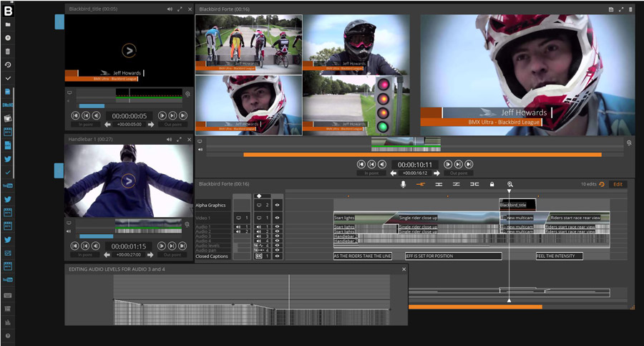This screenshot has width=644, height=346.
Task: Click the clapperboard icon in sidebar
Action: click(x=8, y=118)
